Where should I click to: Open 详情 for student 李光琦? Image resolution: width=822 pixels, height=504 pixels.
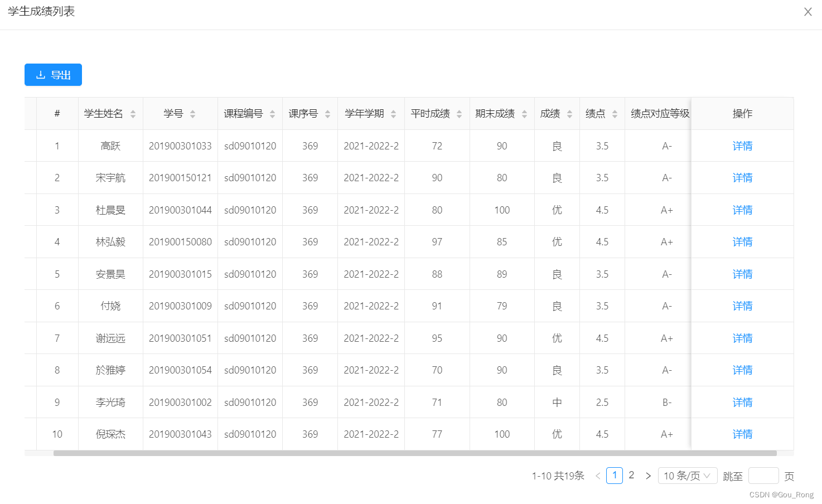pyautogui.click(x=742, y=403)
